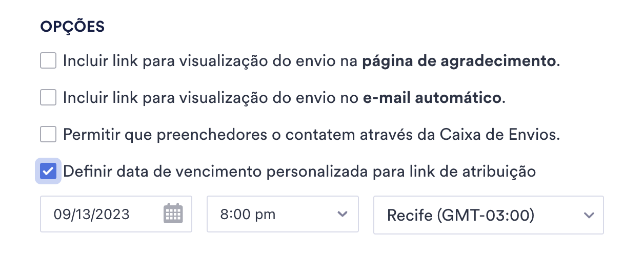Viewport: 644px width, 256px height.
Task: Click the 'Incluir link ... e-mail automático' label
Action: (284, 98)
